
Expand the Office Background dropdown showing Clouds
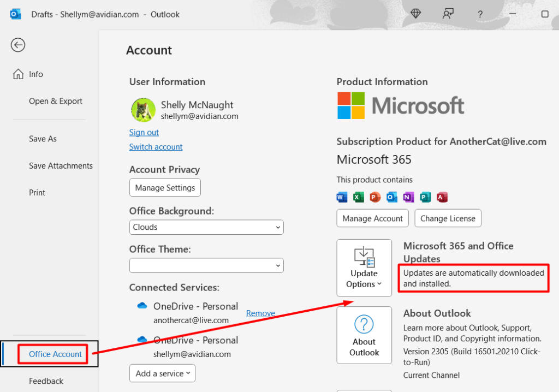click(206, 227)
